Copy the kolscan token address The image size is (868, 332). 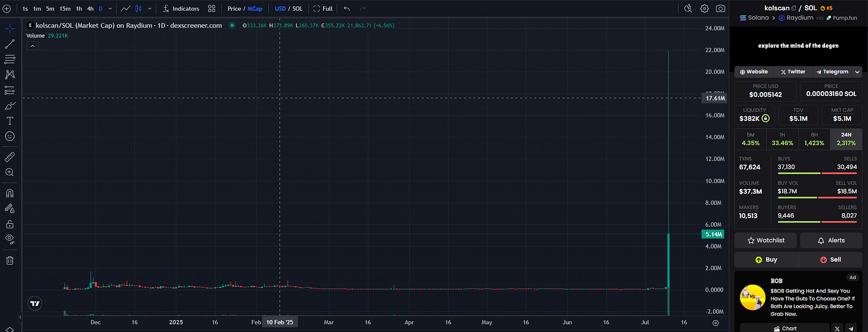pyautogui.click(x=793, y=8)
